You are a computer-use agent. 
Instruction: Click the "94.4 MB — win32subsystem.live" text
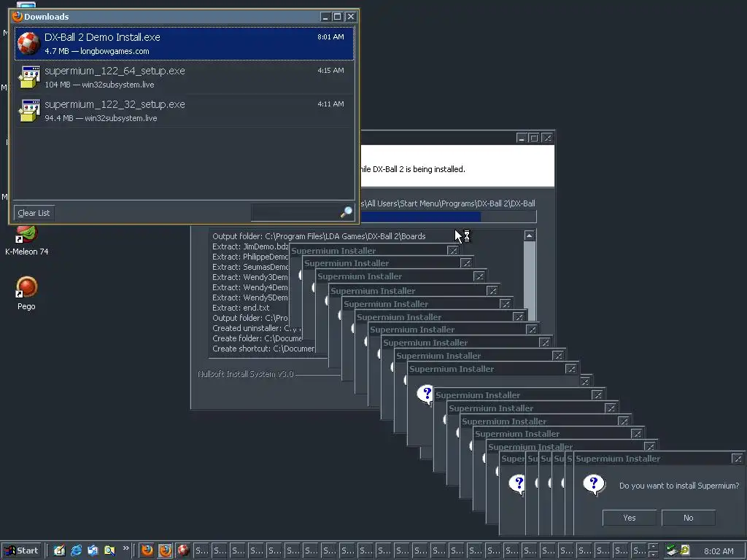pos(101,118)
